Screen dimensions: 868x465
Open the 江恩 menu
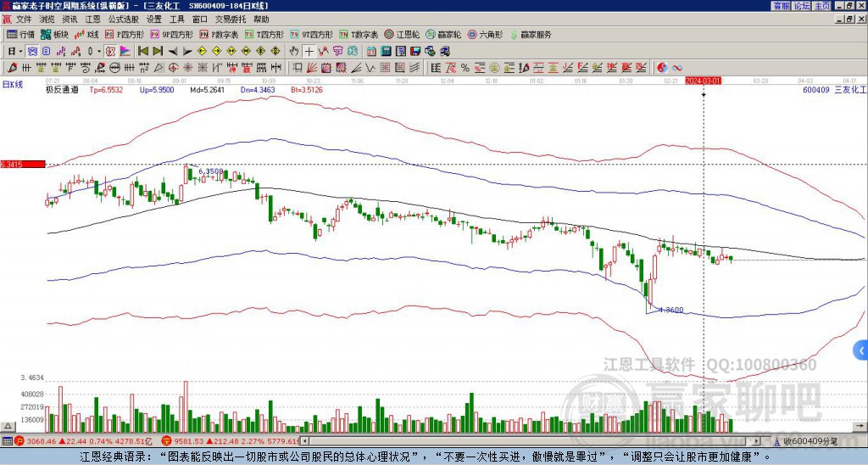click(93, 20)
